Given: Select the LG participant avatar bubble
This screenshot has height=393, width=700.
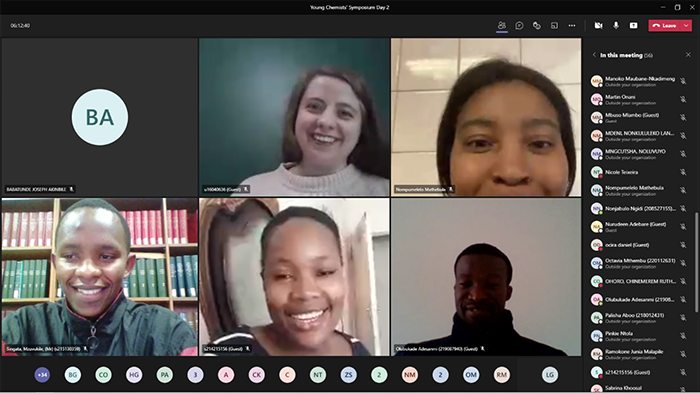Looking at the screenshot, I should [550, 375].
